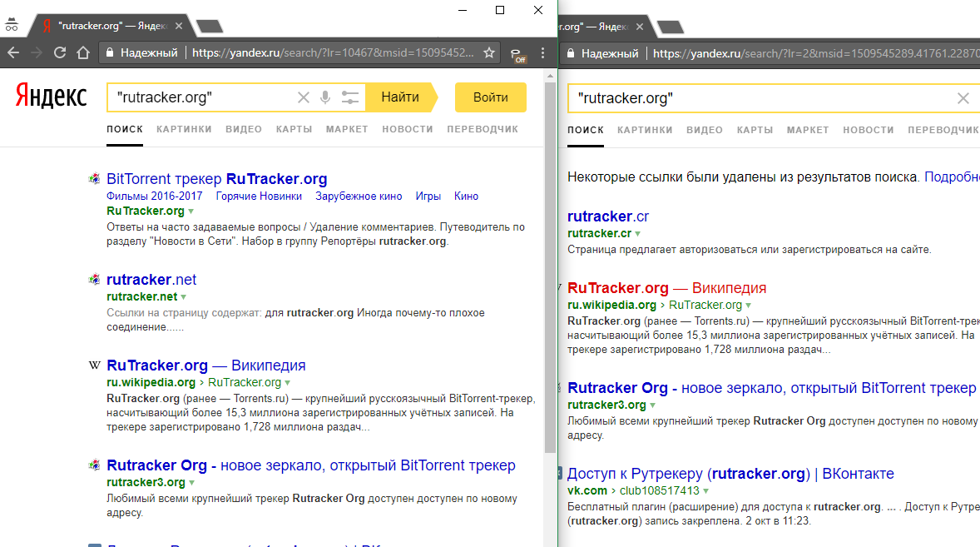980x547 pixels.
Task: Open advanced search settings sliders icon
Action: tap(350, 97)
